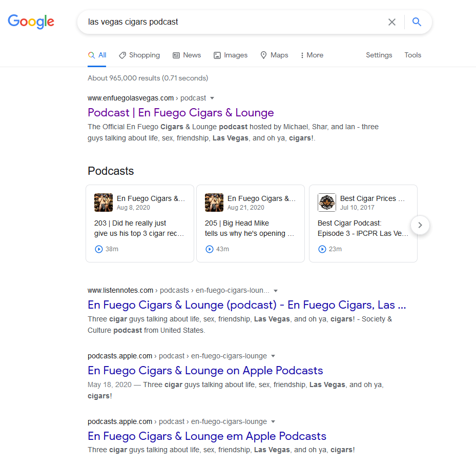The height and width of the screenshot is (465, 476).
Task: Click the thumbnail of the Aug 21, 2020 podcast
Action: (x=214, y=203)
